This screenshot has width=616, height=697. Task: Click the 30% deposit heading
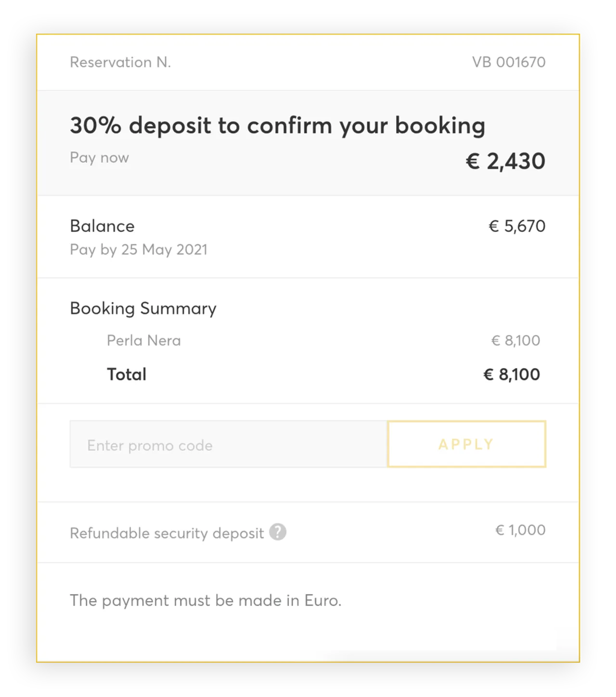(x=277, y=126)
